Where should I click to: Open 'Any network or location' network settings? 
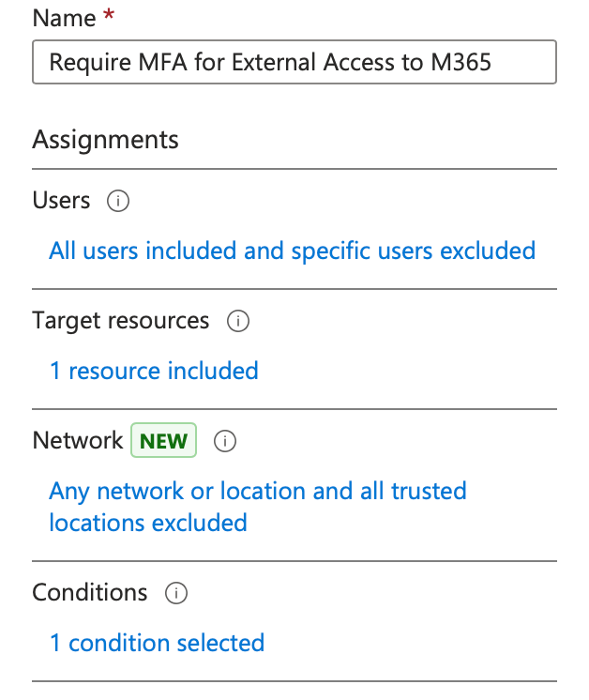pyautogui.click(x=257, y=491)
